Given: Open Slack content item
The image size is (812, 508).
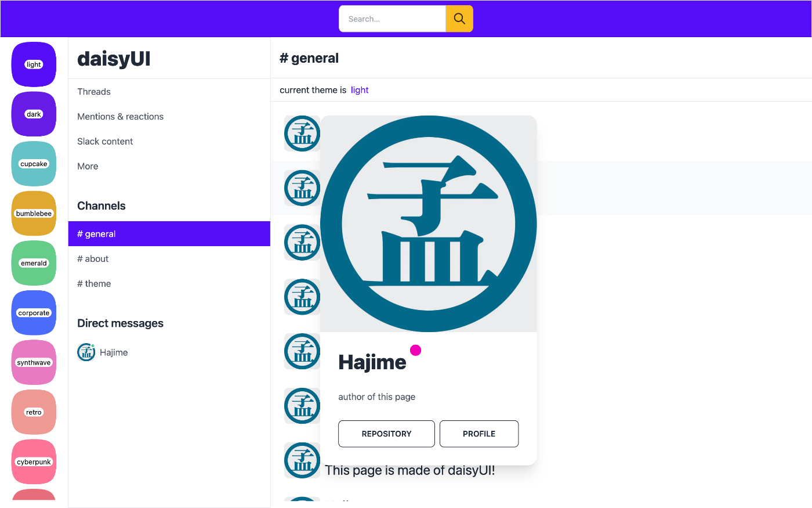Looking at the screenshot, I should click(x=169, y=142).
